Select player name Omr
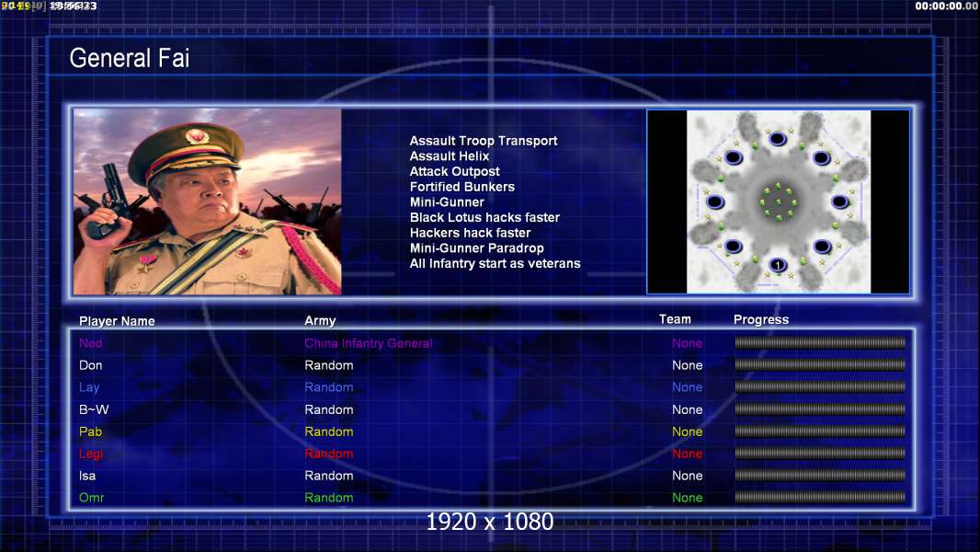The height and width of the screenshot is (552, 980). pos(91,498)
